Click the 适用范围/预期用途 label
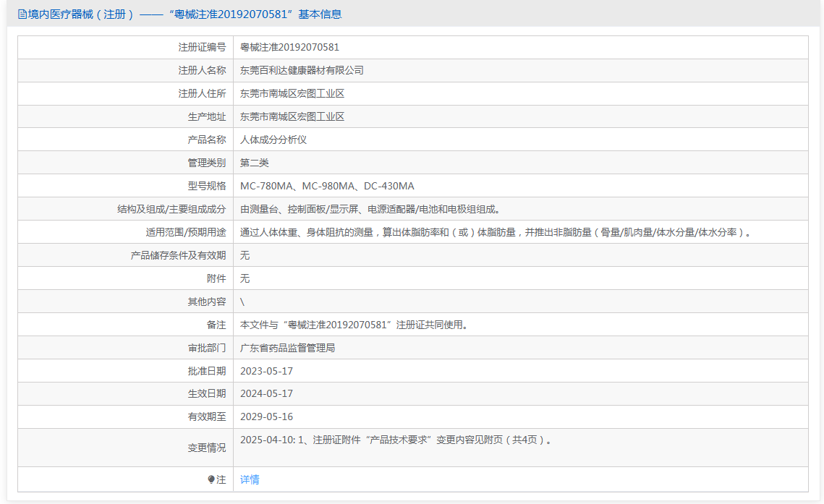The width and height of the screenshot is (824, 504). [185, 232]
